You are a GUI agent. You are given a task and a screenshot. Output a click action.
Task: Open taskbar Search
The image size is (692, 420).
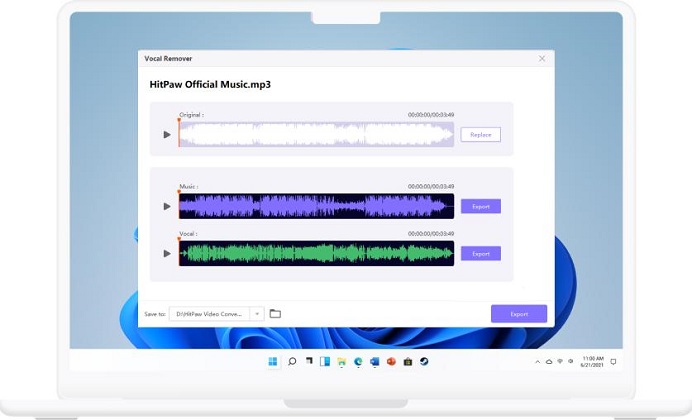pos(292,362)
